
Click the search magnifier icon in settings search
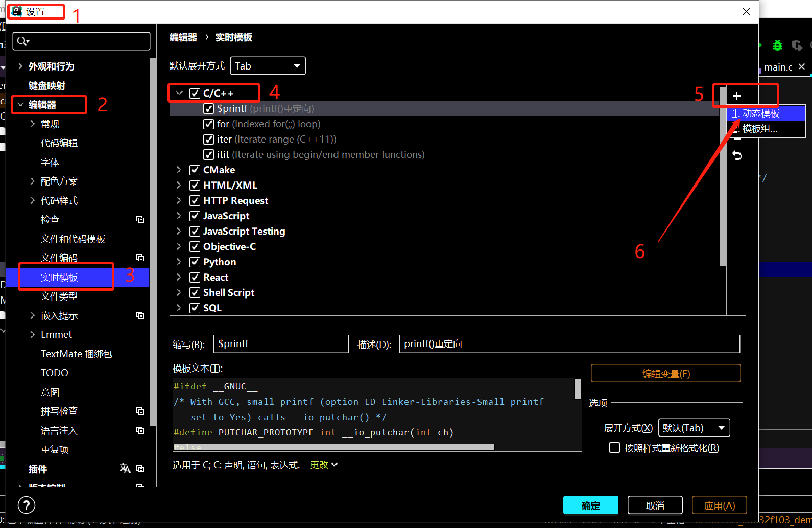(22, 41)
